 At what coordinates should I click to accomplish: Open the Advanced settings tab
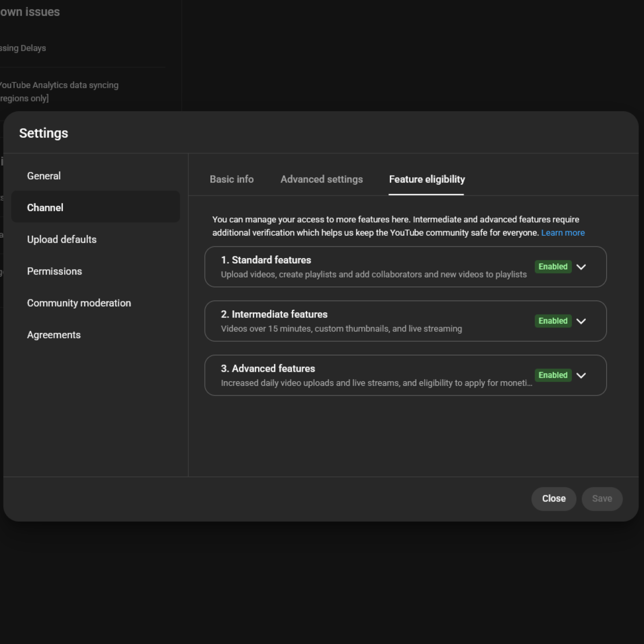(321, 179)
